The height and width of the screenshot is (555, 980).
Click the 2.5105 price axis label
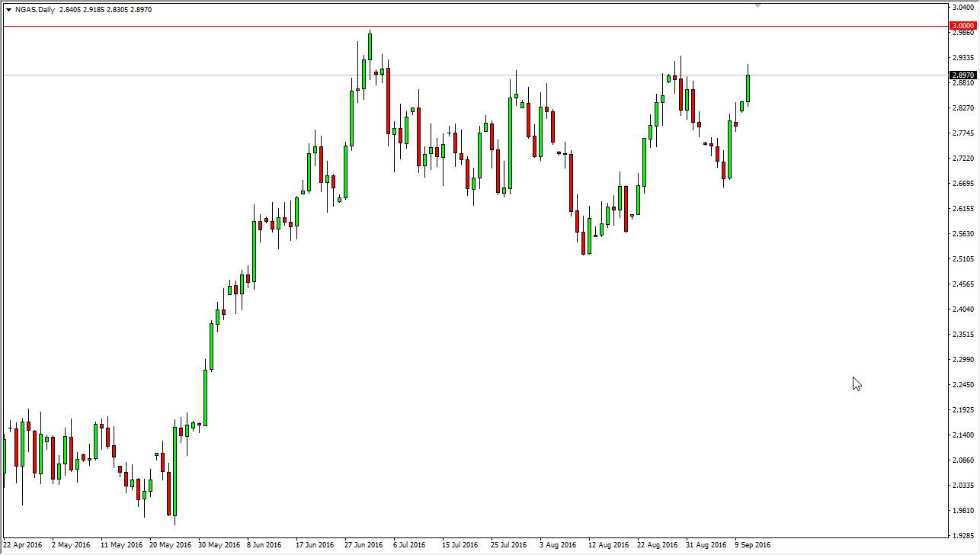963,259
